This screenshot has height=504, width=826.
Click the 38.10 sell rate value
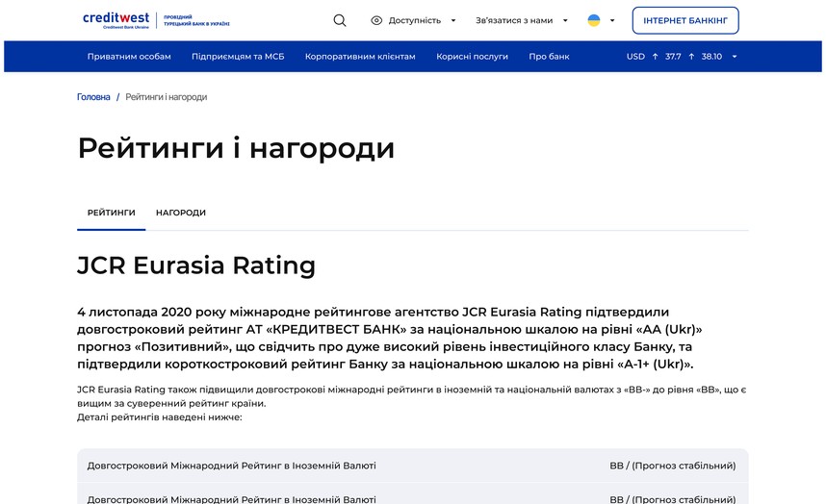711,57
